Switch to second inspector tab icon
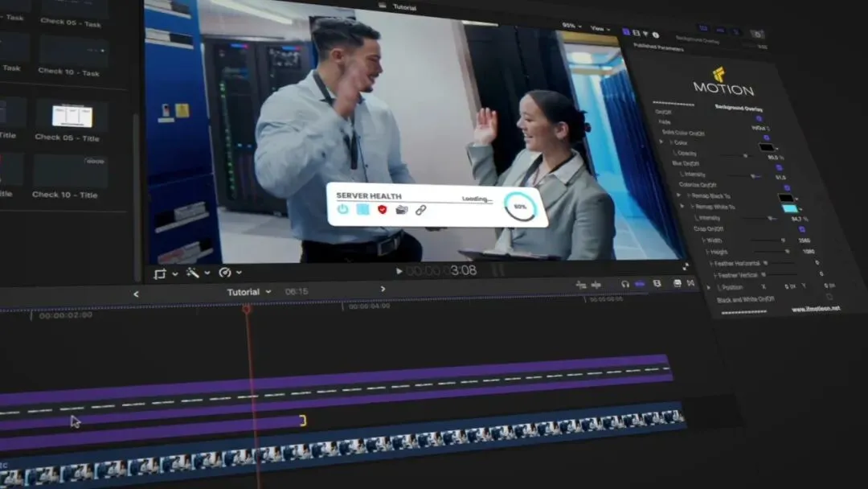The image size is (868, 489). pyautogui.click(x=636, y=33)
